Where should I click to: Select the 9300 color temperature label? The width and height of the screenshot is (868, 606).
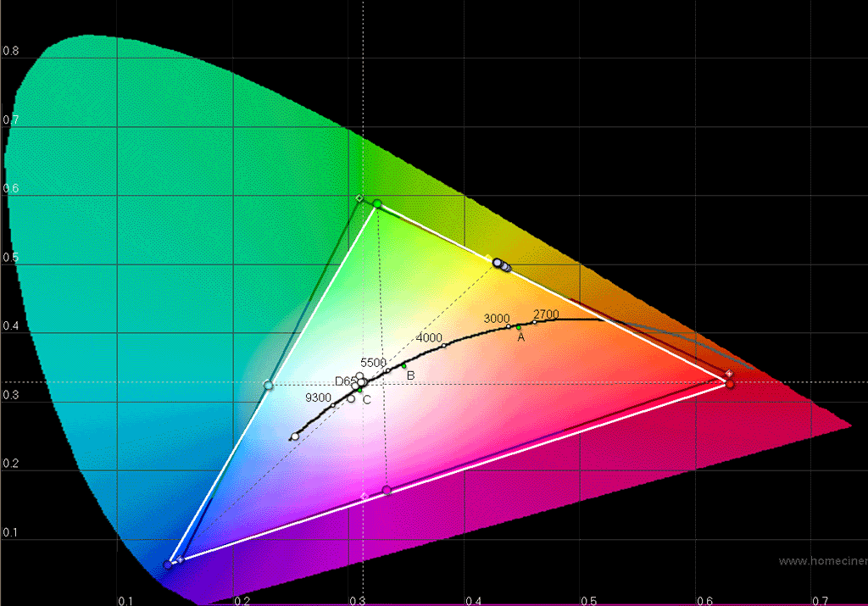click(318, 398)
